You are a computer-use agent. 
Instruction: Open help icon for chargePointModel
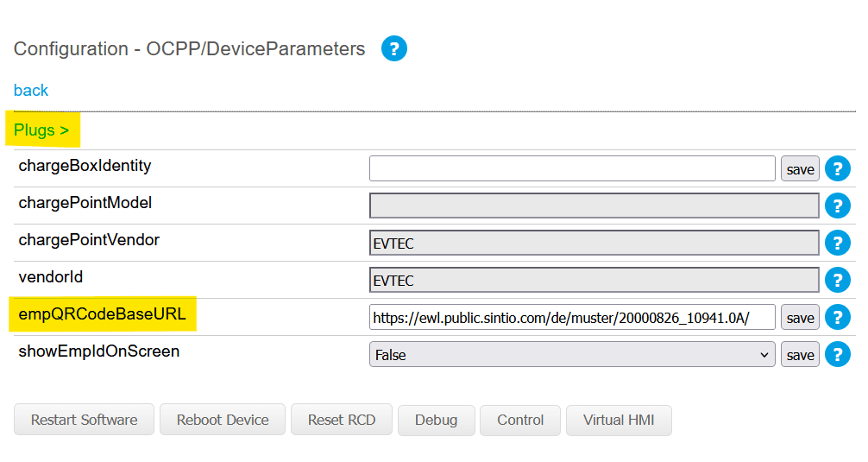tap(838, 206)
